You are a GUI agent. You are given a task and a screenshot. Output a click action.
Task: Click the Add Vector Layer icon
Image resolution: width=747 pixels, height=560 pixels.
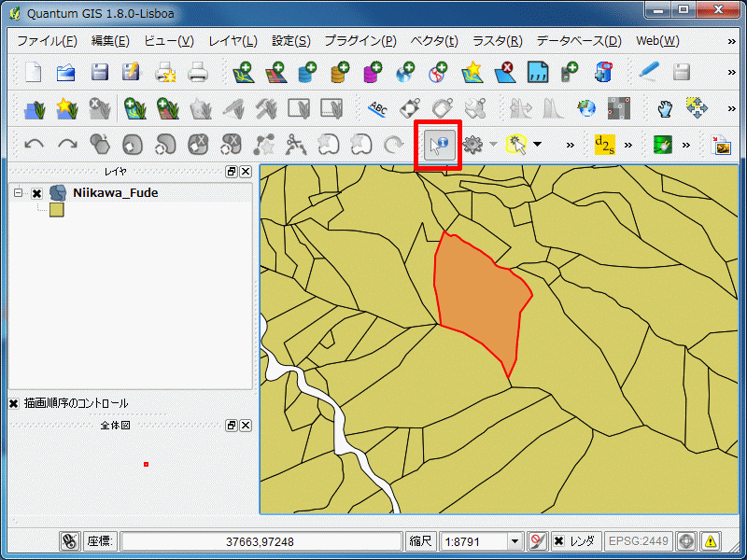[x=245, y=72]
